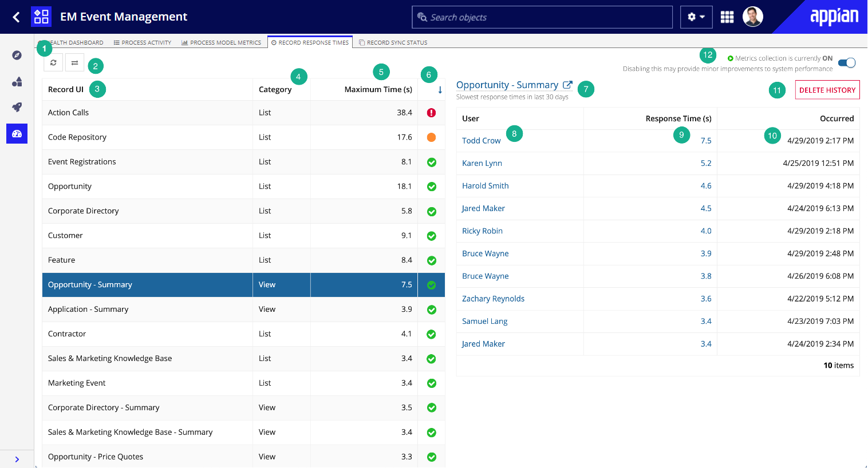
Task: Switch to Record Sync Status tab
Action: point(393,42)
